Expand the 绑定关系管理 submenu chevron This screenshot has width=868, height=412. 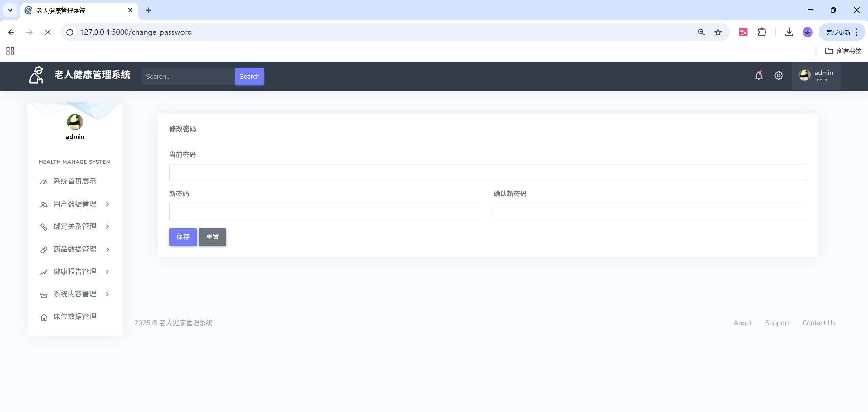coord(107,227)
